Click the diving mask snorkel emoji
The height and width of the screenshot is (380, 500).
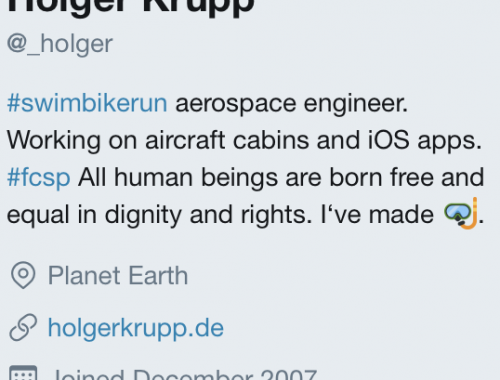[461, 213]
